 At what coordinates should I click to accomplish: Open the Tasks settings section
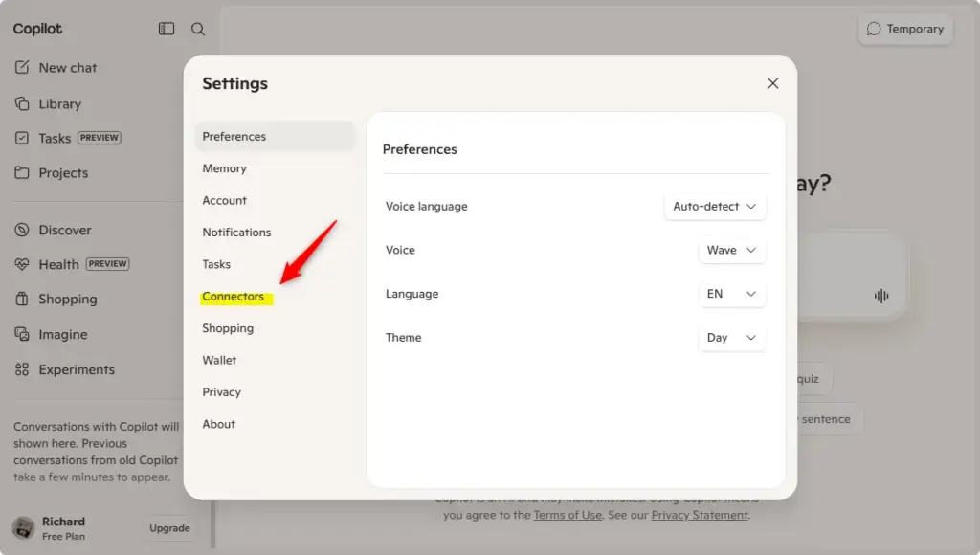coord(216,264)
